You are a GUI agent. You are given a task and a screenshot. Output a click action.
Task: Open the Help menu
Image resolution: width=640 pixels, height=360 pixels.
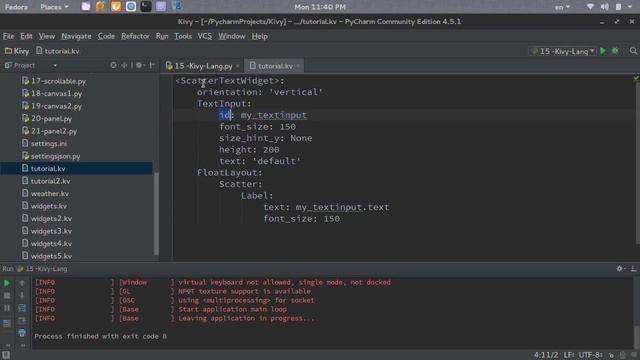pyautogui.click(x=260, y=36)
